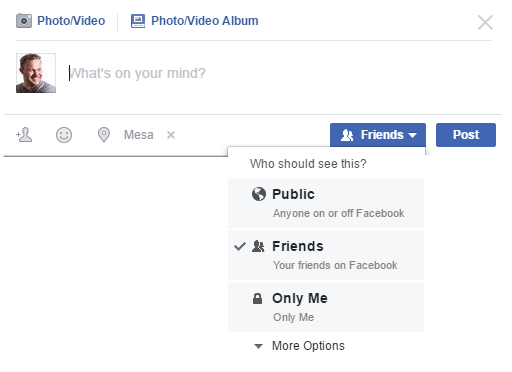
Task: Open the Friends audience selector dropdown
Action: [x=378, y=135]
